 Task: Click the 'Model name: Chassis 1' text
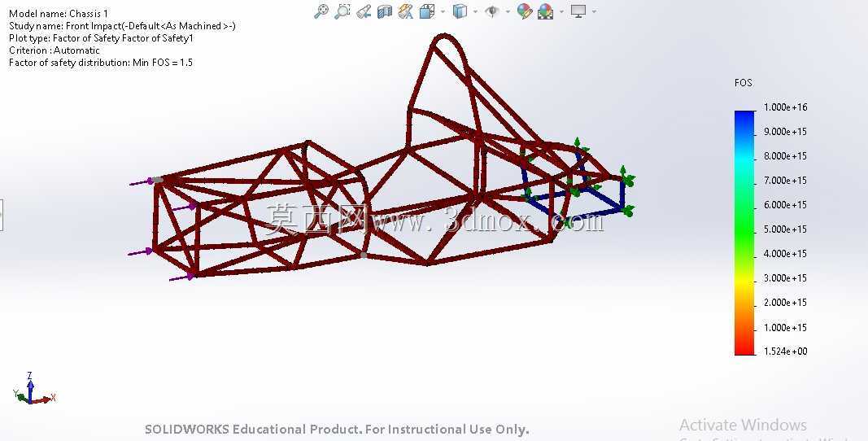pyautogui.click(x=58, y=13)
